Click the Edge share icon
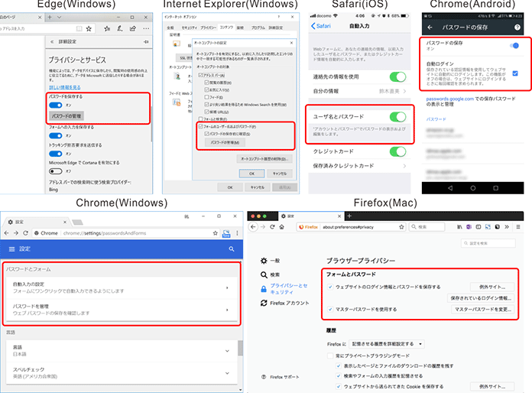This screenshot has height=393, width=532. click(x=133, y=29)
